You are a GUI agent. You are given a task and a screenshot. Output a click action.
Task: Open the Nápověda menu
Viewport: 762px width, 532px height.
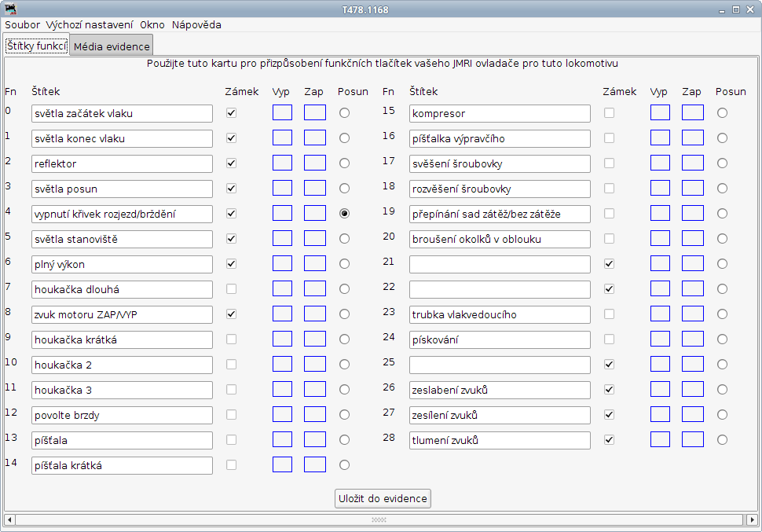(196, 25)
